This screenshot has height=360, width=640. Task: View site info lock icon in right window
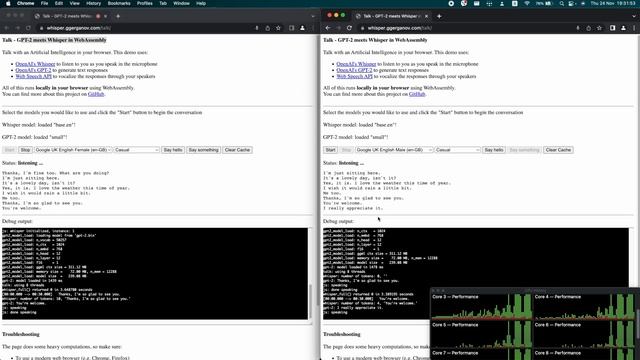click(362, 28)
